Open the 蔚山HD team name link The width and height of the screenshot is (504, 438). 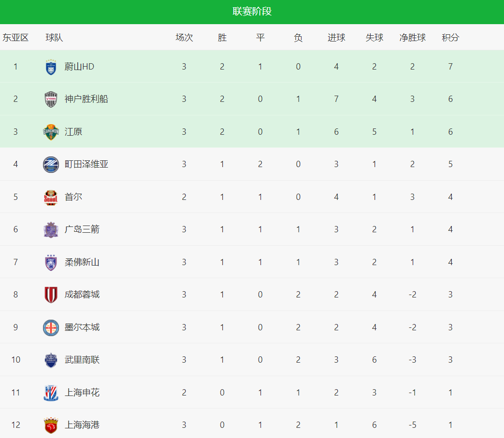coord(79,67)
